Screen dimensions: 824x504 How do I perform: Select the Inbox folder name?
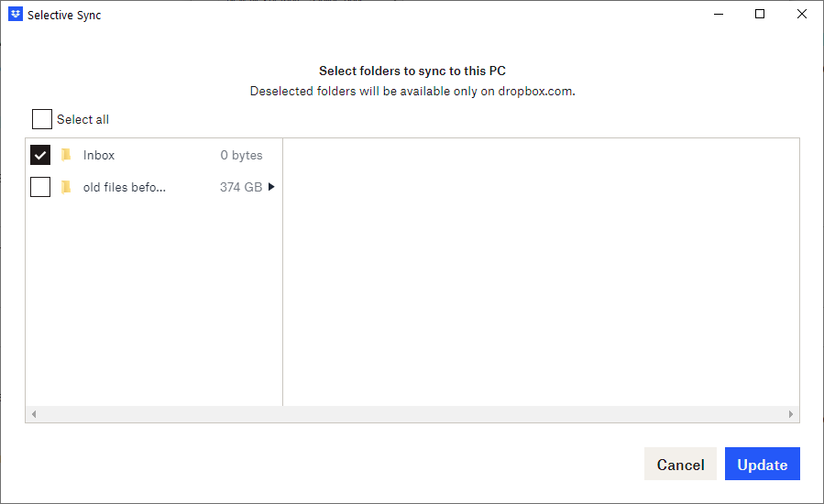click(99, 156)
